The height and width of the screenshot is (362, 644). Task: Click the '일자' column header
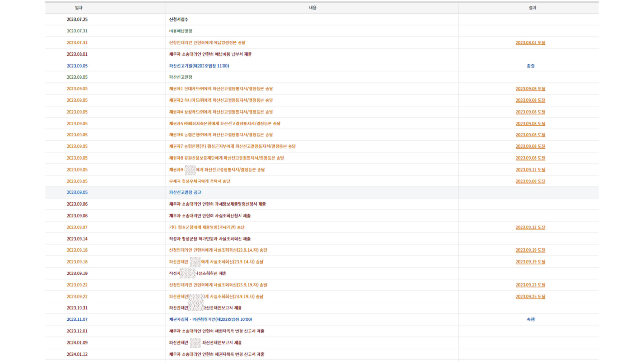(x=79, y=8)
